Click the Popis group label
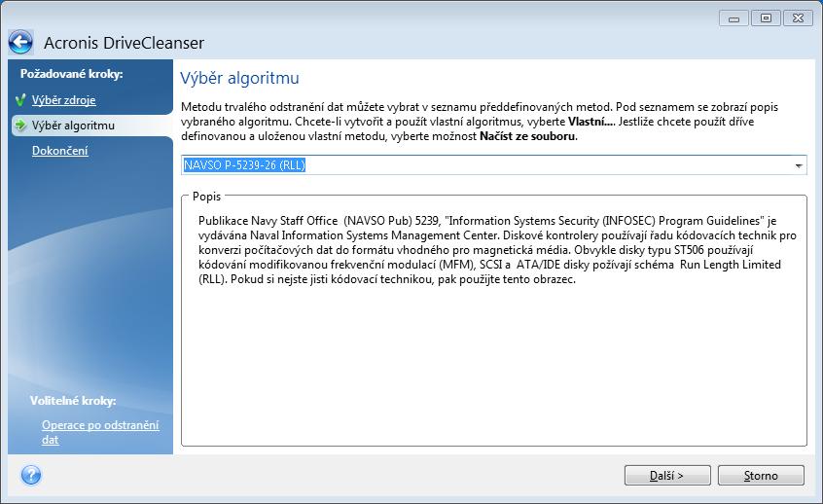This screenshot has height=504, width=823. click(x=206, y=197)
